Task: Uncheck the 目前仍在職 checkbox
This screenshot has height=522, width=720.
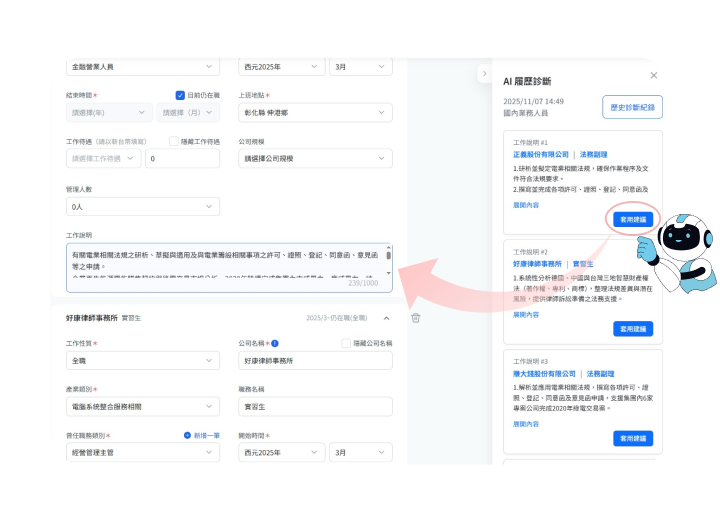Action: click(x=180, y=95)
